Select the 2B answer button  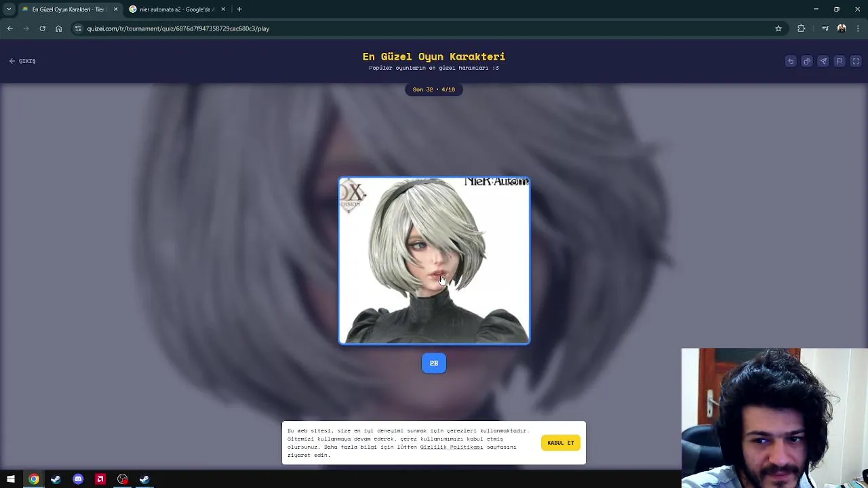tap(434, 363)
